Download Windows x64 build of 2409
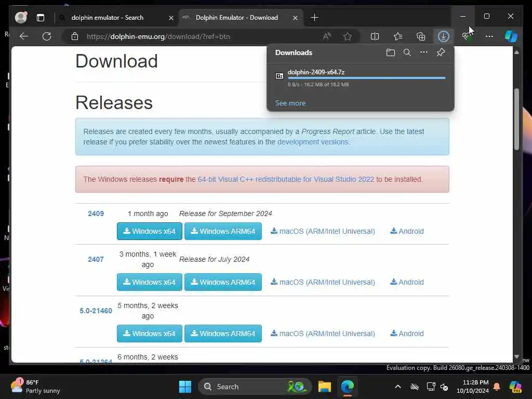Screen dimensions: 532x399 click(x=149, y=231)
